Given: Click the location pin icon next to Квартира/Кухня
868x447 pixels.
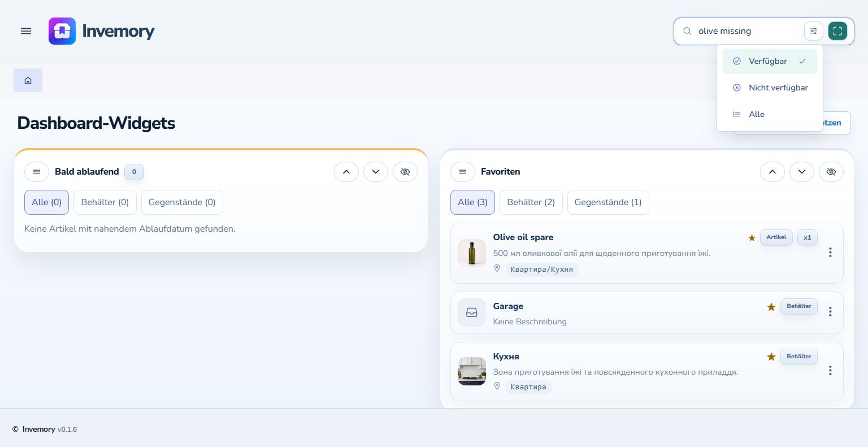Looking at the screenshot, I should 497,268.
